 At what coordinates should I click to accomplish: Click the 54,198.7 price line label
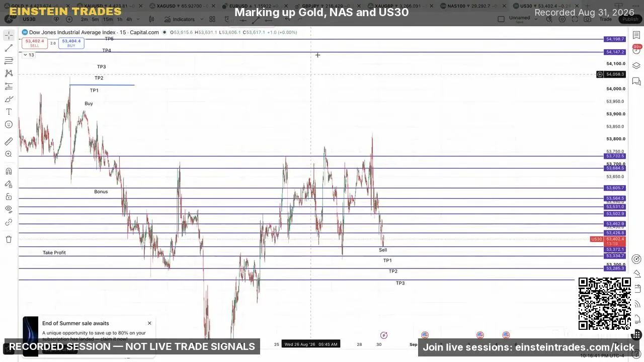point(615,39)
